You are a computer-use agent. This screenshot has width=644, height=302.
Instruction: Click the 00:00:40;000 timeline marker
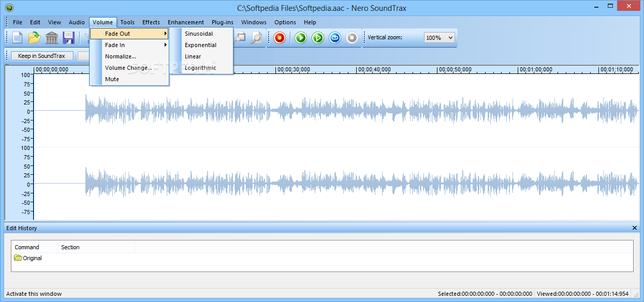(x=374, y=69)
